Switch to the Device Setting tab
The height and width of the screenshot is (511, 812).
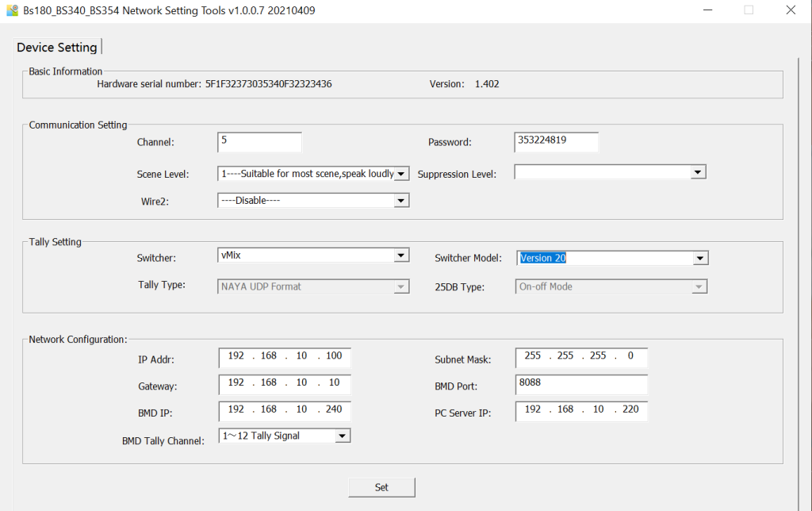click(56, 47)
